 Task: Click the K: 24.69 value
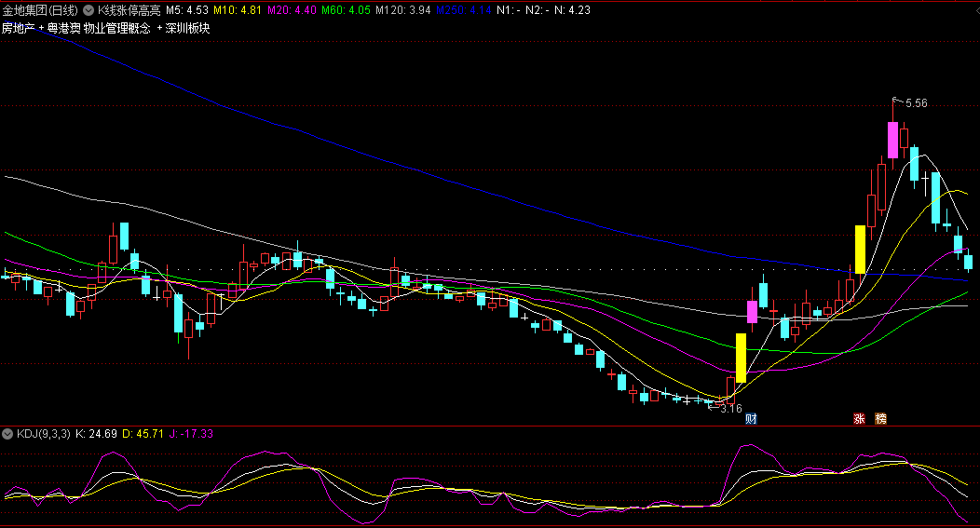point(96,434)
